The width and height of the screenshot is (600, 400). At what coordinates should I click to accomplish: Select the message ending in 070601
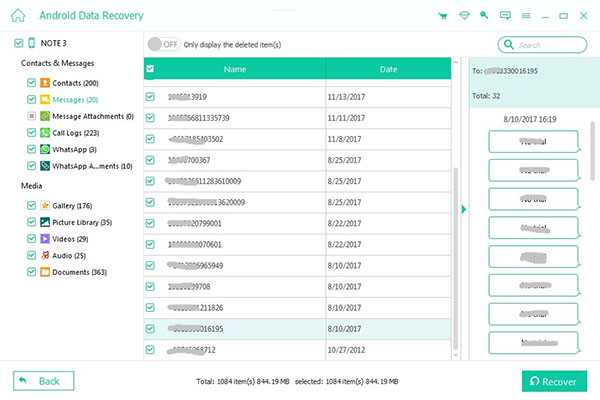(297, 244)
